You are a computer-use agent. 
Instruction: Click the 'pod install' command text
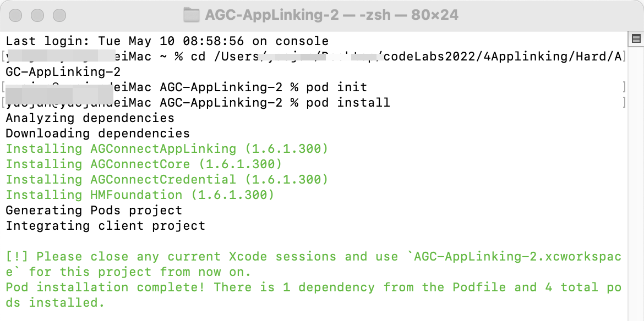348,103
